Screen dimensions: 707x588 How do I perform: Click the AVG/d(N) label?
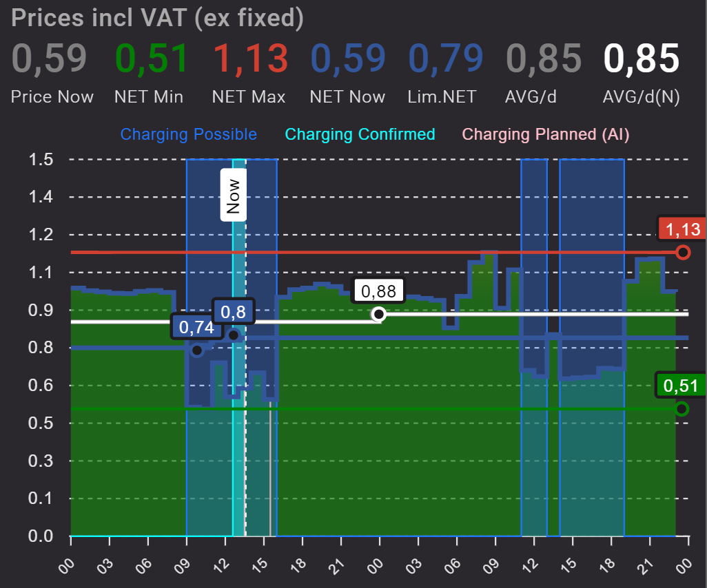click(x=641, y=97)
